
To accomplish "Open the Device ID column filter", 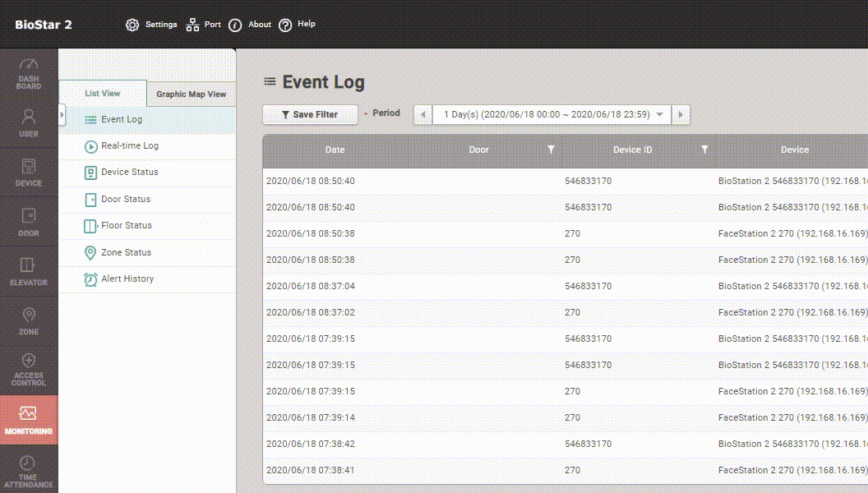I will [704, 150].
